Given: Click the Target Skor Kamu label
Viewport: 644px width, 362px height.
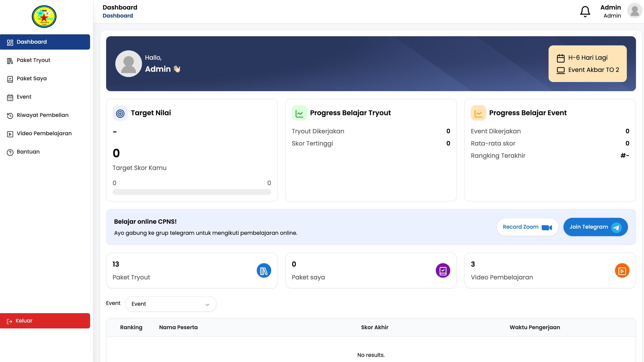Looking at the screenshot, I should 140,168.
